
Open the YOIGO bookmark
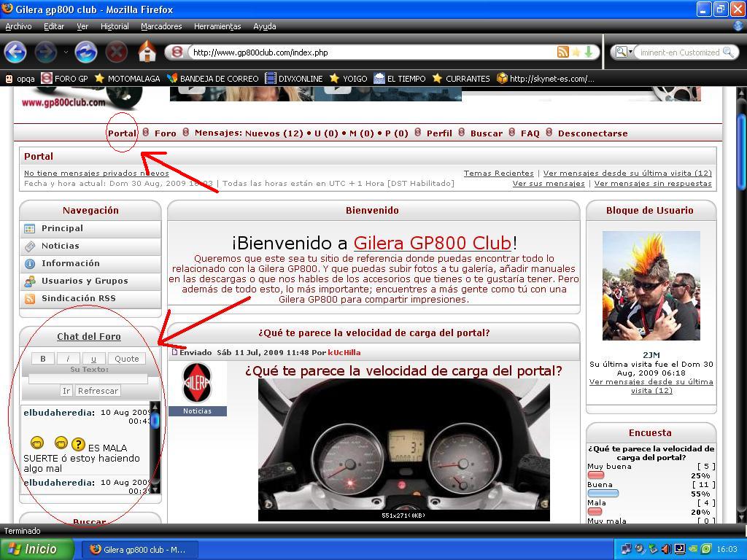pyautogui.click(x=348, y=79)
